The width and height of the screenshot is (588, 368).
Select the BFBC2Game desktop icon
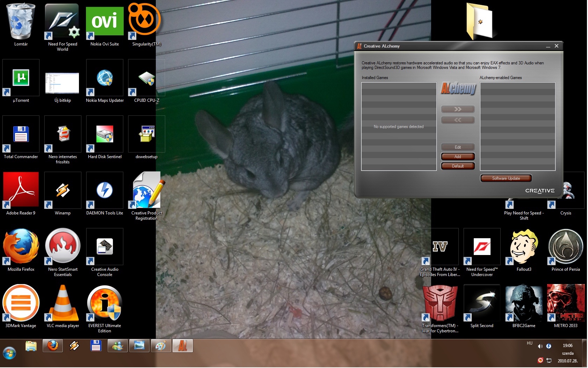coord(524,306)
